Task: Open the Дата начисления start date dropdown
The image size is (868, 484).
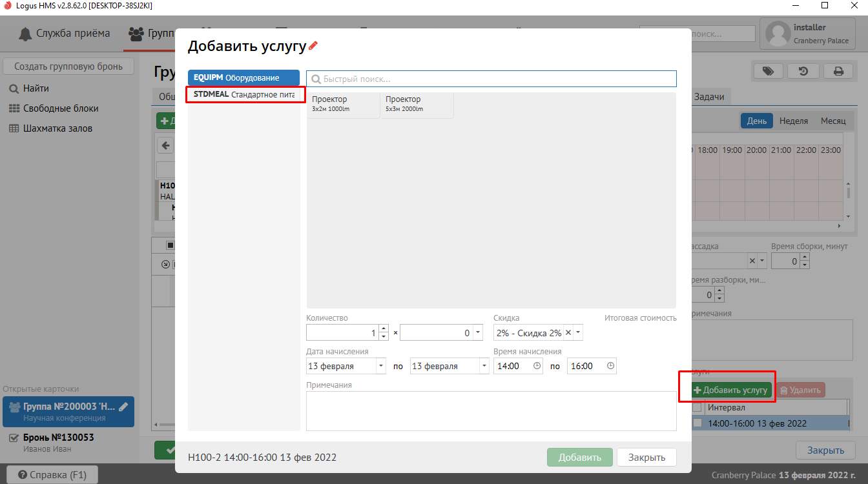Action: [x=381, y=366]
